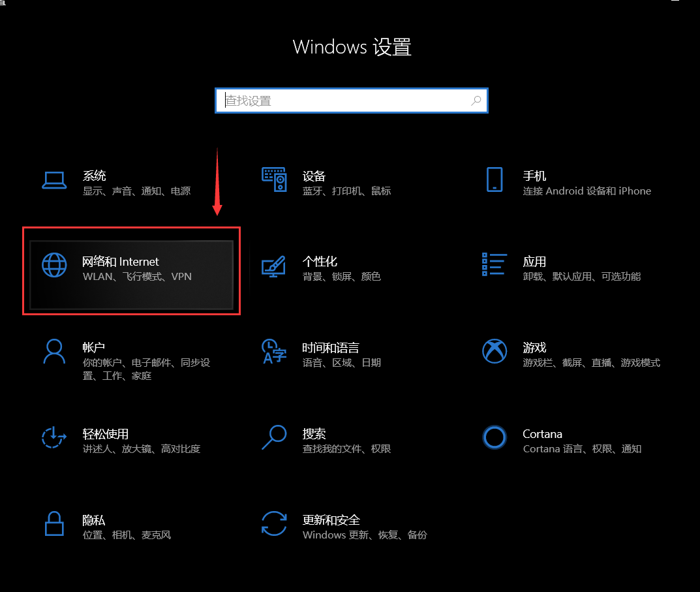Click text Windows 更新、恢复、备份

coord(365,535)
